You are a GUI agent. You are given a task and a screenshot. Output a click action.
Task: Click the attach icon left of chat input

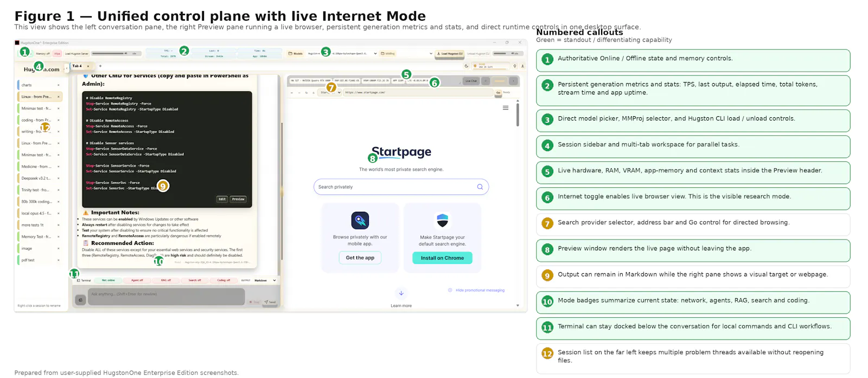[80, 300]
